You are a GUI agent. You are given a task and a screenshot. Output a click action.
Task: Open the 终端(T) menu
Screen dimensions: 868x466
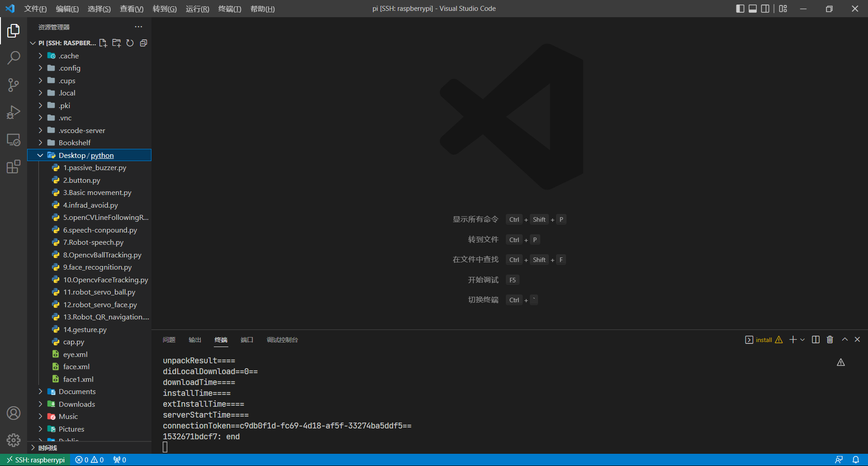pyautogui.click(x=230, y=9)
